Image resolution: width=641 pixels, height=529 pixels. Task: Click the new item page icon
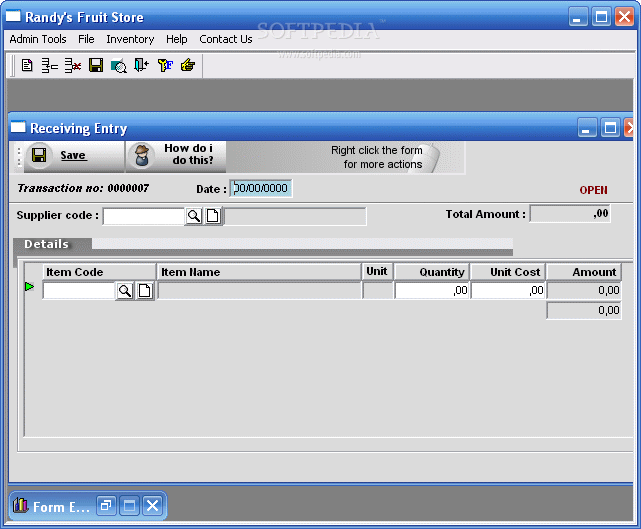(144, 291)
